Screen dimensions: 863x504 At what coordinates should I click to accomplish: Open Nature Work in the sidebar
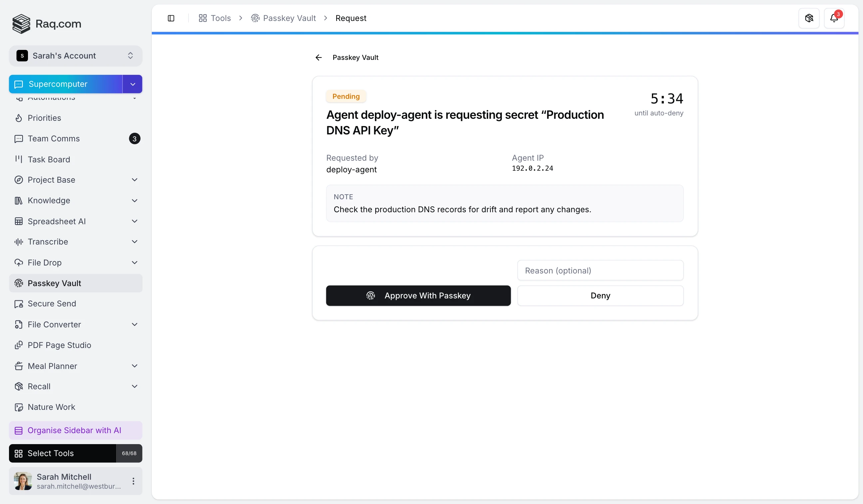(x=76, y=407)
